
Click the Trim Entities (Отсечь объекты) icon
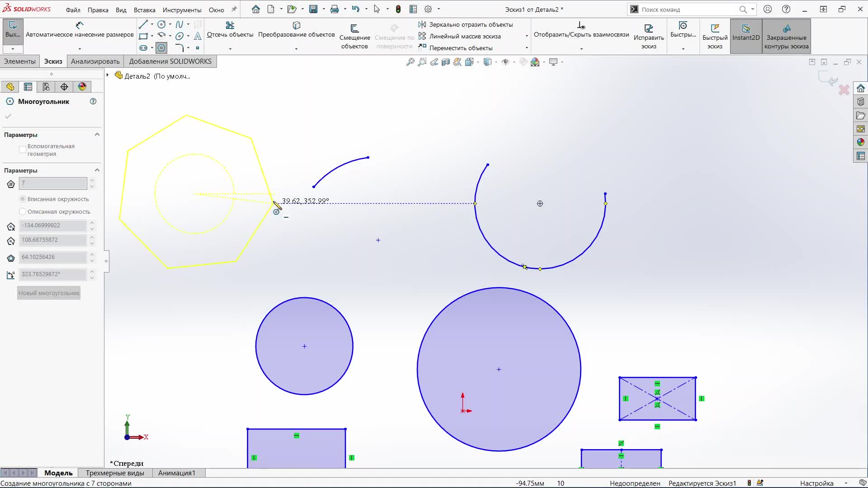coord(230,25)
